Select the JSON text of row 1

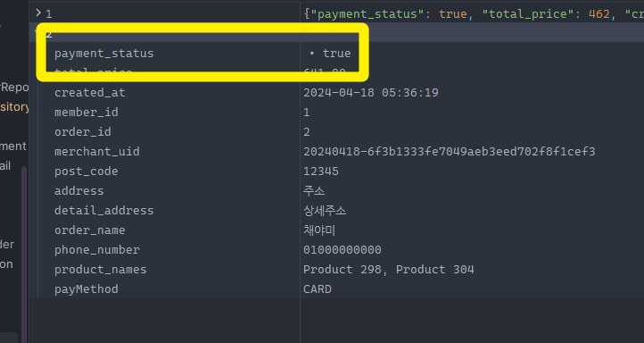(x=474, y=14)
